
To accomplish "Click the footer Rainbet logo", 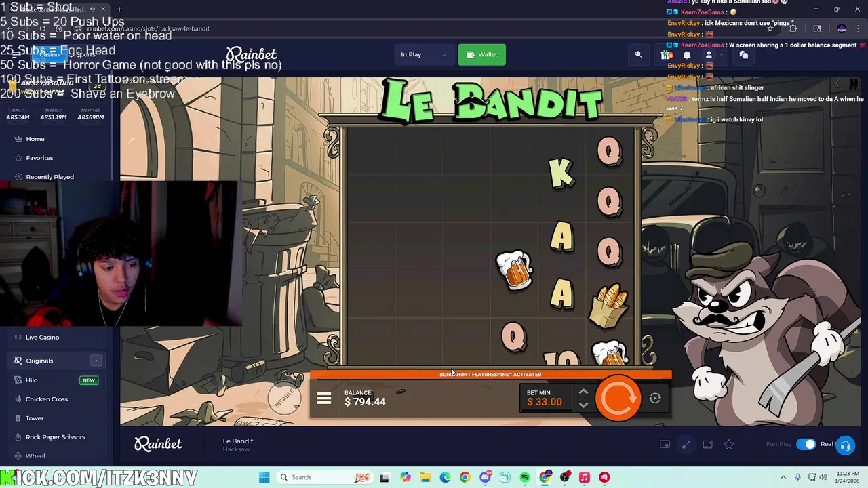I will pyautogui.click(x=158, y=444).
